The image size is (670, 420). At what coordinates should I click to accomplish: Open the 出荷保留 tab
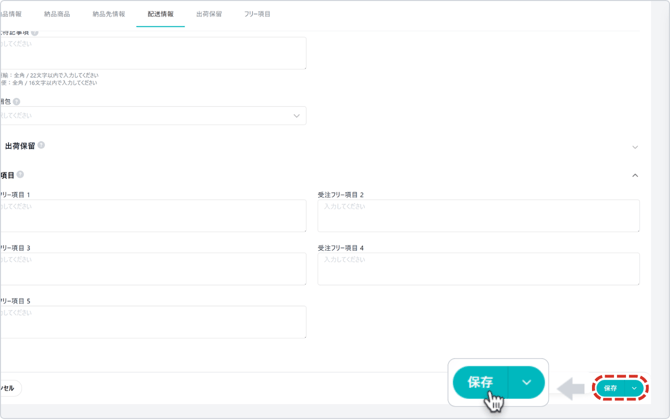[x=209, y=15]
